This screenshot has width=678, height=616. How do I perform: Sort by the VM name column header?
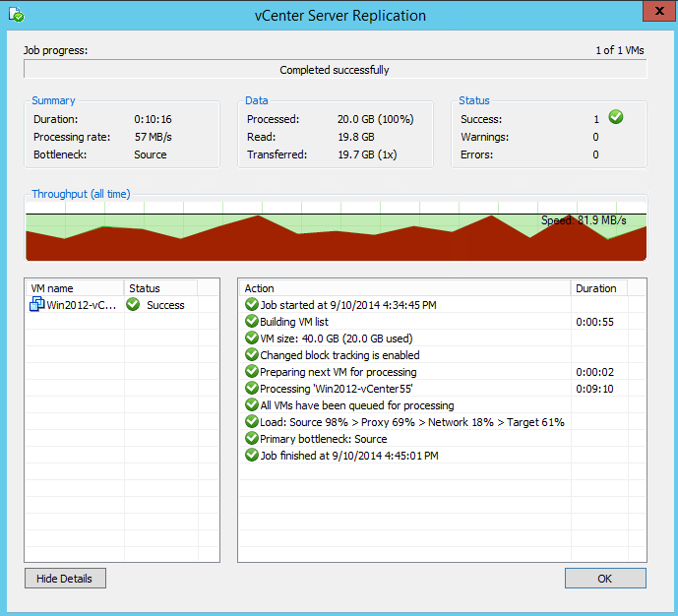pyautogui.click(x=75, y=288)
